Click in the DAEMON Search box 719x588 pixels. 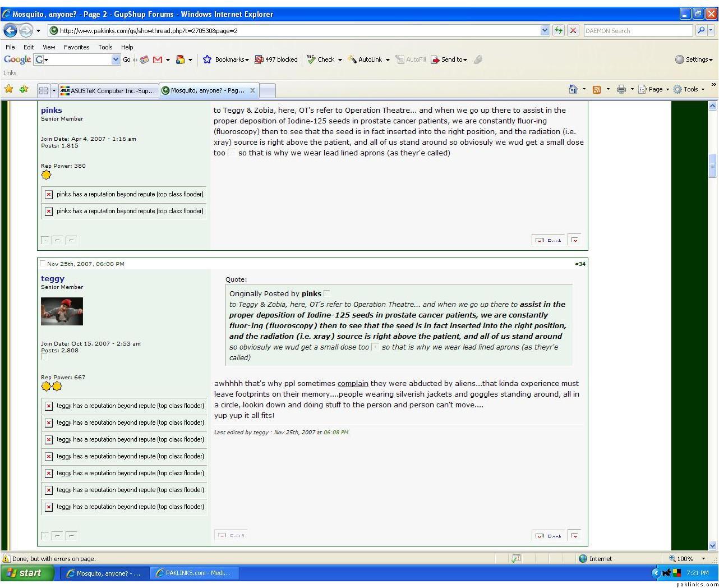637,31
